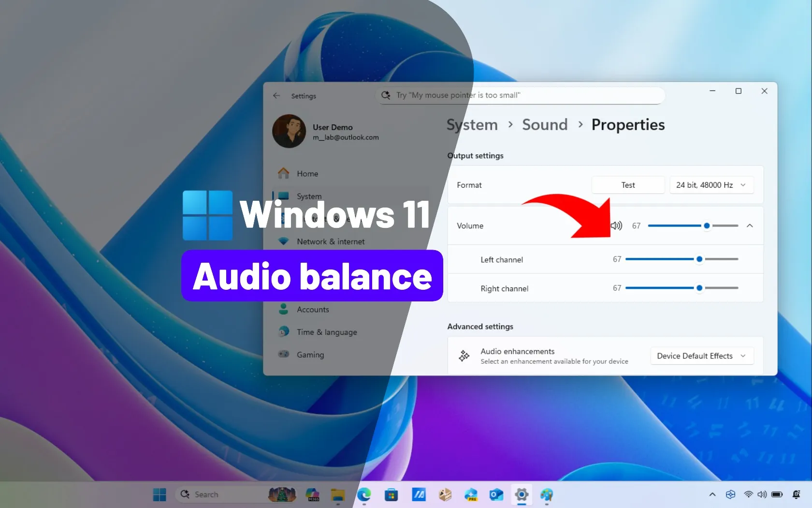Click the Settings back arrow
This screenshot has width=812, height=508.
click(276, 96)
